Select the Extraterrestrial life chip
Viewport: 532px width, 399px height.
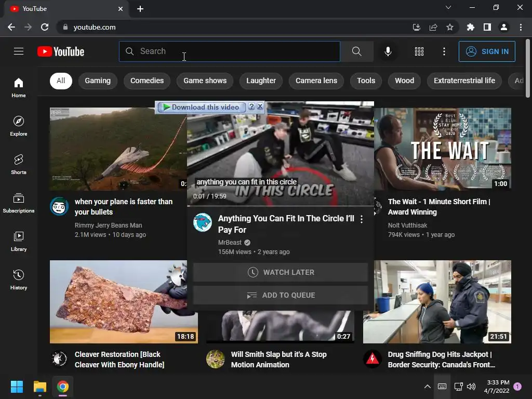[464, 81]
